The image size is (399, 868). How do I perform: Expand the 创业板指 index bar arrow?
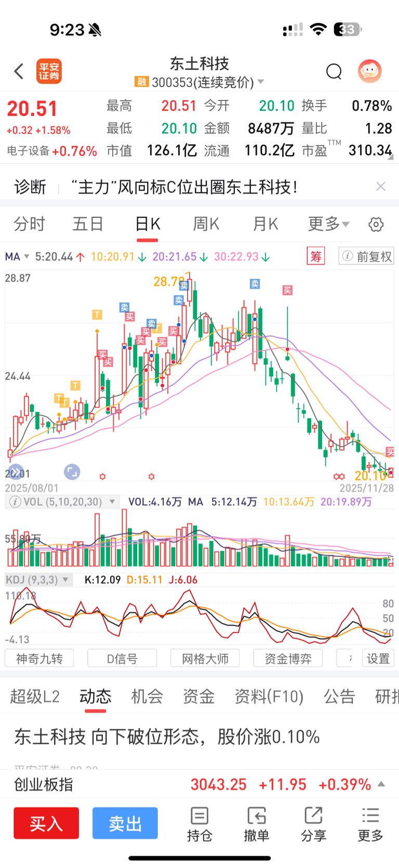click(381, 784)
